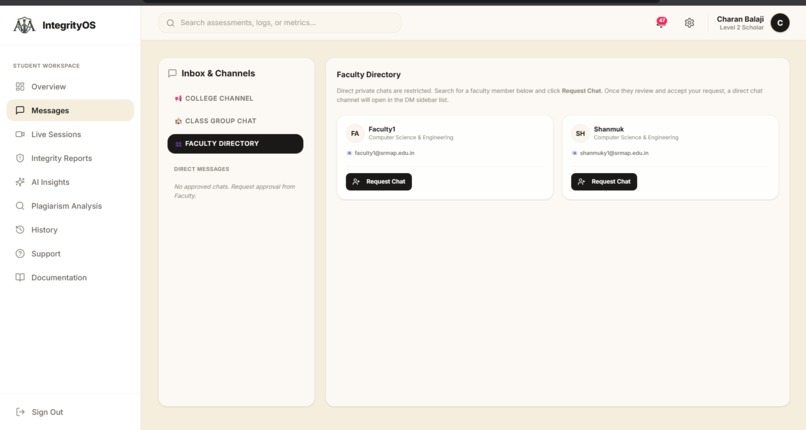Click Computer Science & Engineering under Shanmuk
The image size is (806, 430).
pos(636,138)
